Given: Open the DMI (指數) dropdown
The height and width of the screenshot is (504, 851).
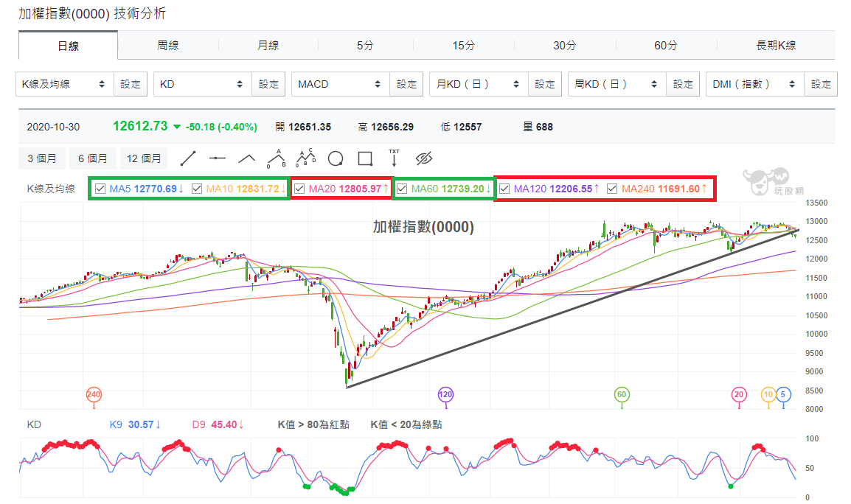Looking at the screenshot, I should [754, 84].
